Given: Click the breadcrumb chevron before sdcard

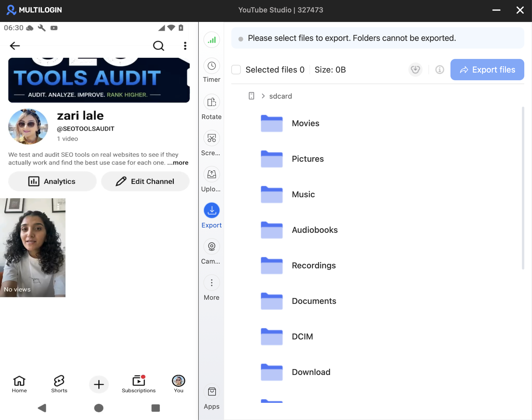Looking at the screenshot, I should (x=263, y=96).
